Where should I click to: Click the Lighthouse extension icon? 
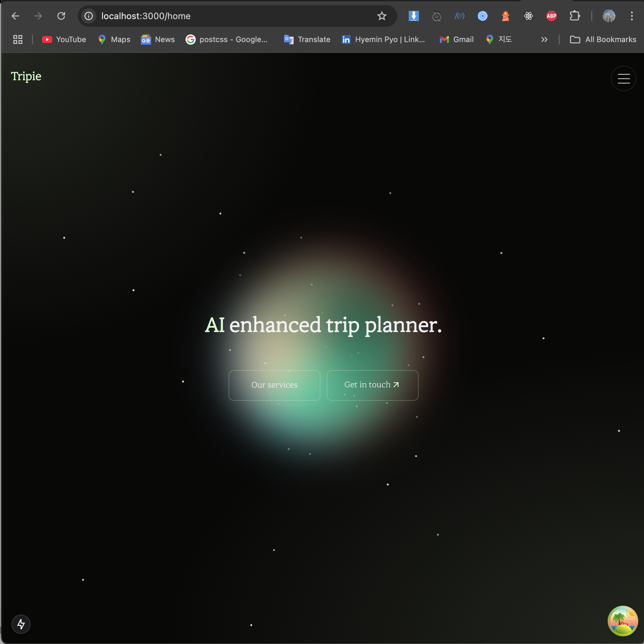point(505,16)
